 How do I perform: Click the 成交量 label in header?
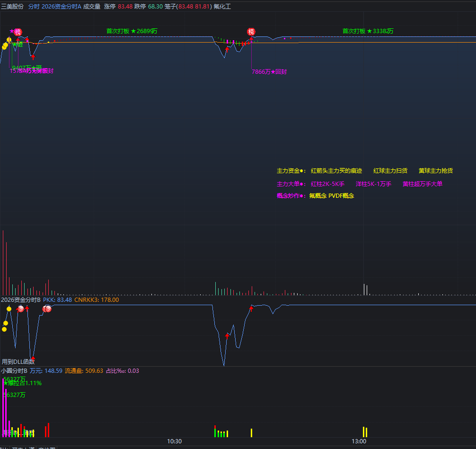pos(92,6)
